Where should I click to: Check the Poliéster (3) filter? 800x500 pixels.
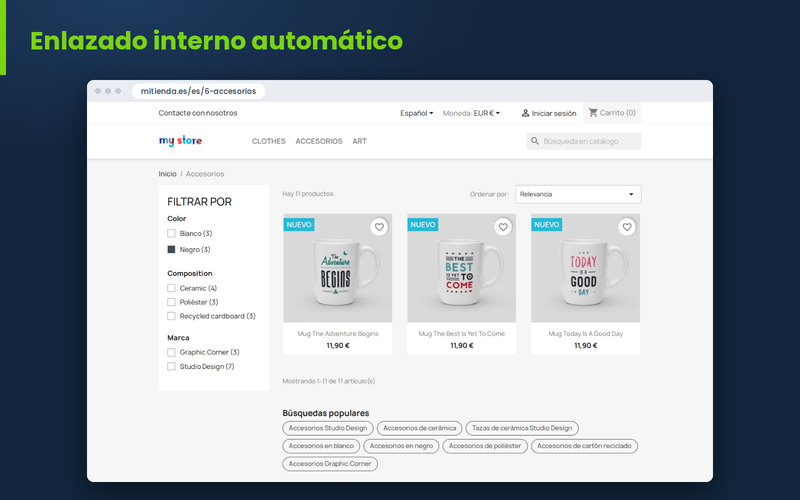(171, 302)
